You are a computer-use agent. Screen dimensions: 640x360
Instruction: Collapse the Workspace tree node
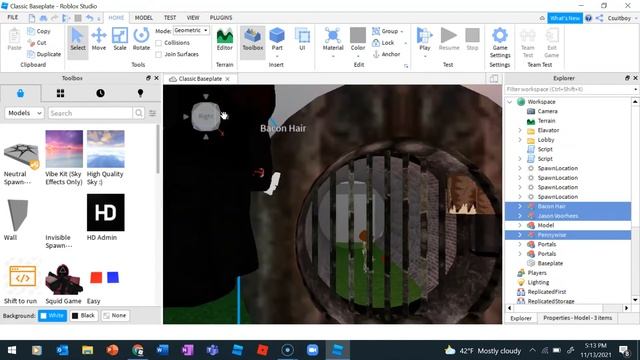tap(510, 102)
